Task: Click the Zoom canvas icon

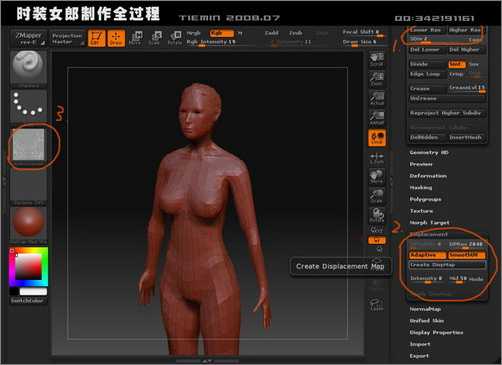Action: [377, 79]
